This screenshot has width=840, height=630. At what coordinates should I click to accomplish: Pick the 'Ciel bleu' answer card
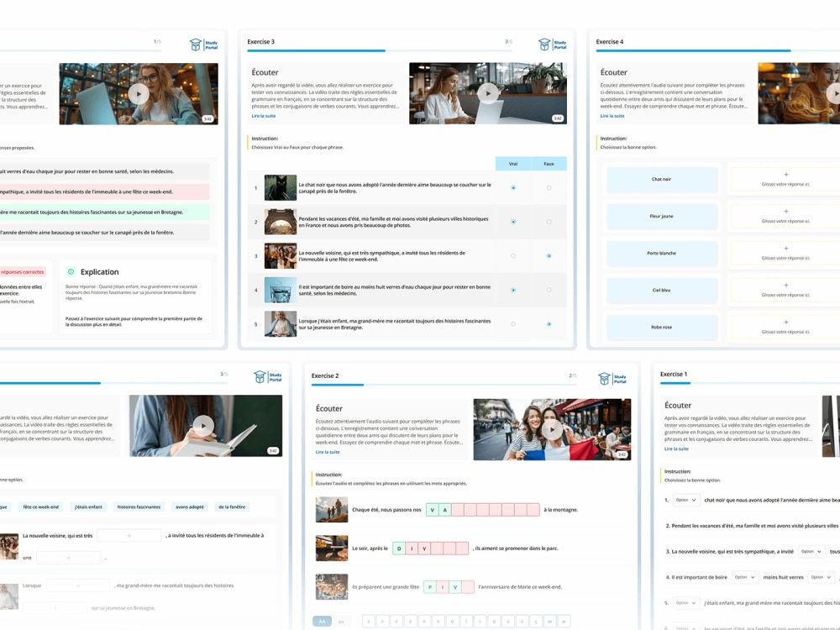pos(662,291)
